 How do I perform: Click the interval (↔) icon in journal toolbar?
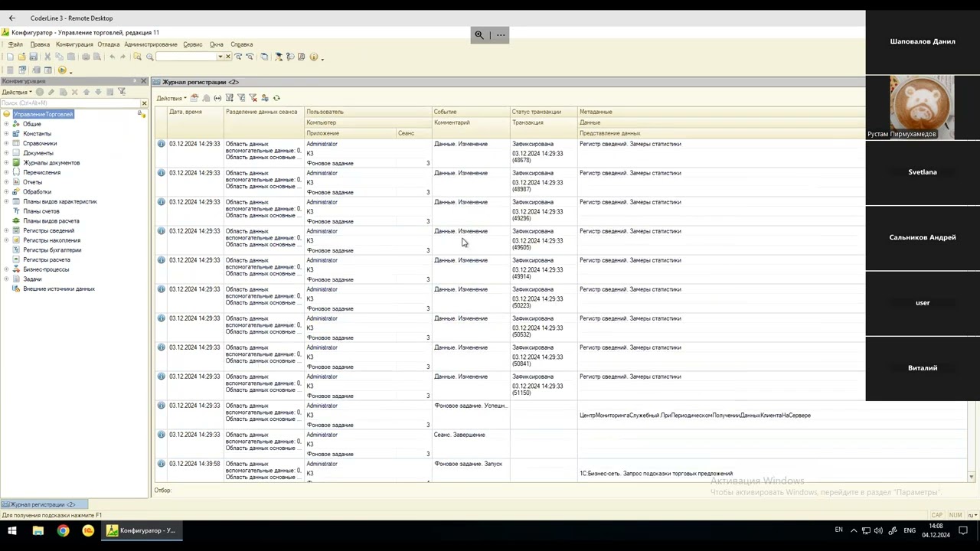(217, 98)
